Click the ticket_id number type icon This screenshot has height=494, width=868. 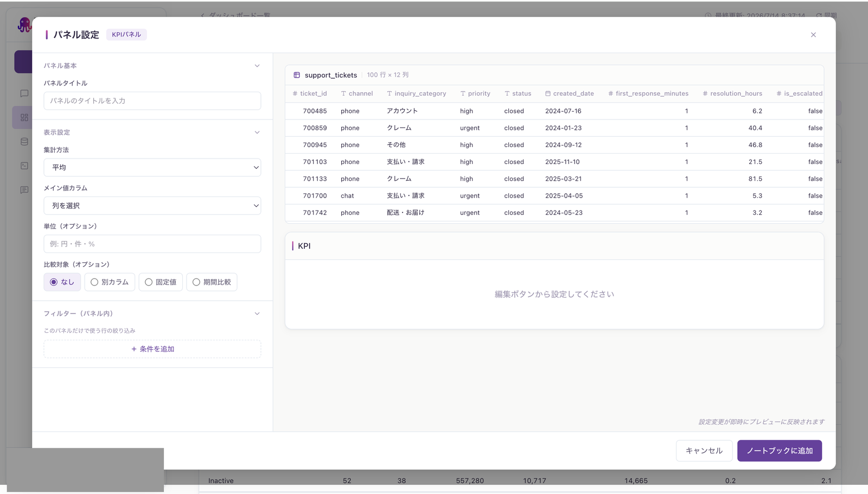point(295,93)
